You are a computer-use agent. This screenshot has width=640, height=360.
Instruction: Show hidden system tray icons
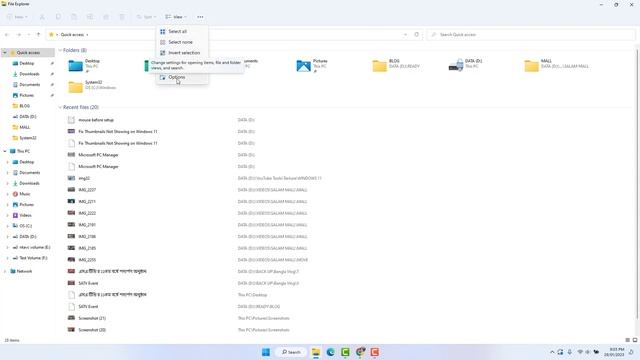tap(552, 352)
